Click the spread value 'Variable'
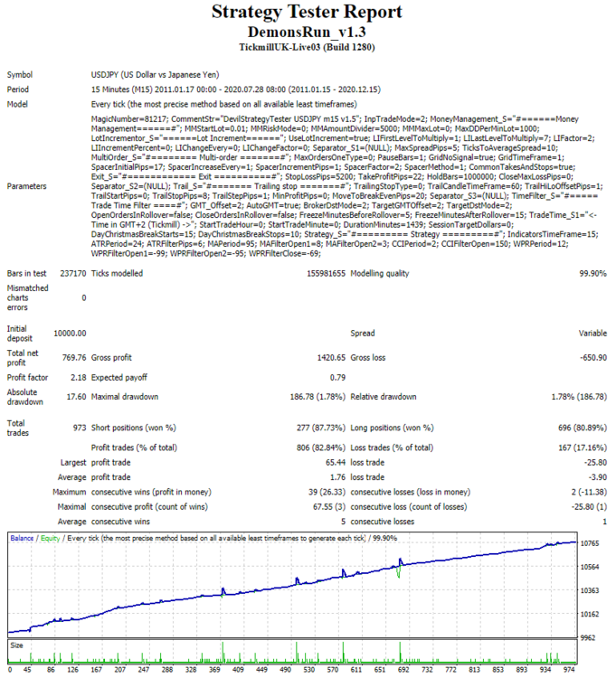 pos(592,334)
